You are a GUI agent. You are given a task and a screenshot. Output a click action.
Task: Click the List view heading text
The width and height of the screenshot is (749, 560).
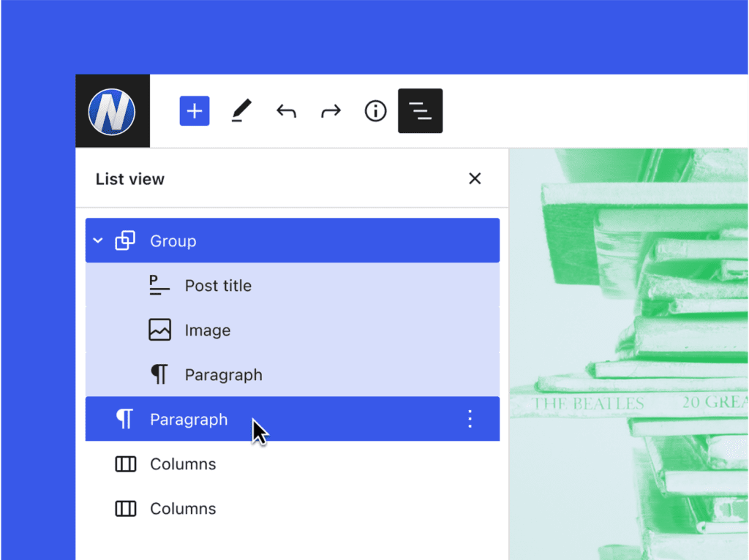(x=130, y=179)
